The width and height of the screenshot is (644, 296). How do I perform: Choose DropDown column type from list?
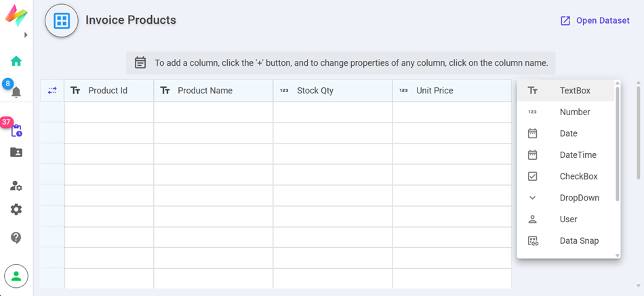[579, 198]
